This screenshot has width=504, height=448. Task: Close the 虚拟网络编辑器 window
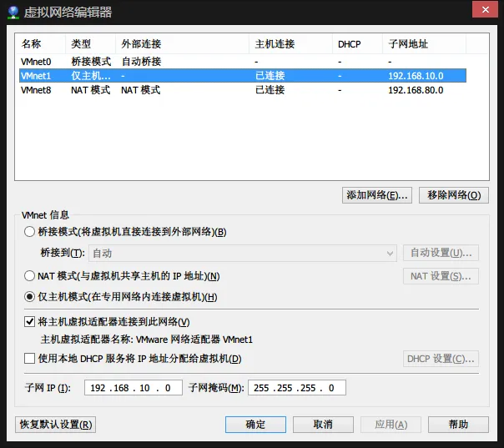click(x=485, y=10)
